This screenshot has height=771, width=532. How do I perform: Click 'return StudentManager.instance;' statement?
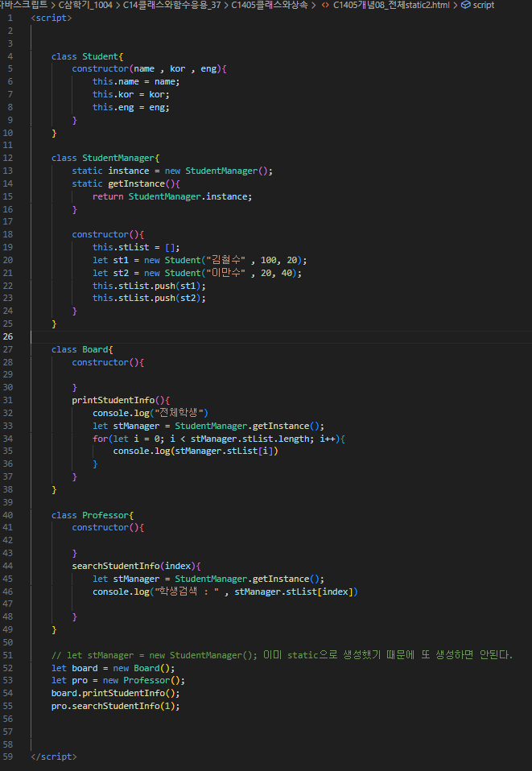click(172, 196)
